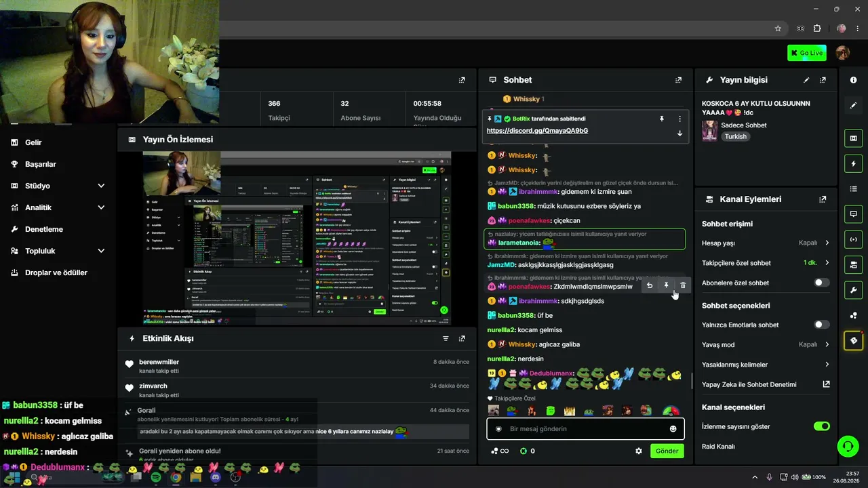Focus the 'Bir mesaj gönderin' message field
868x488 pixels.
(585, 429)
